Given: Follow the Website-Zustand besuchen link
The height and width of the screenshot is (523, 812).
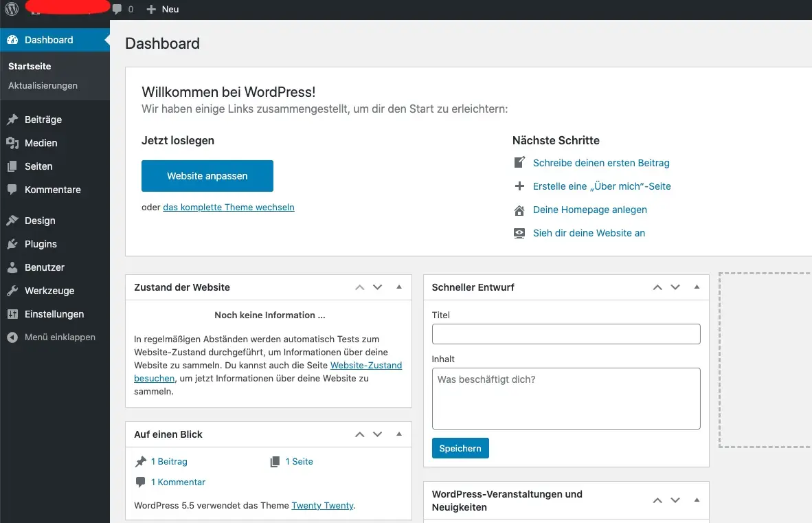Looking at the screenshot, I should (366, 365).
